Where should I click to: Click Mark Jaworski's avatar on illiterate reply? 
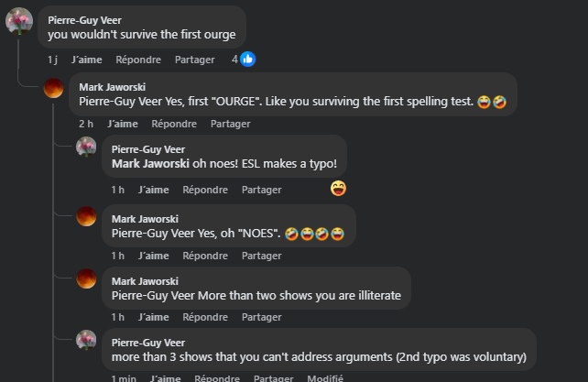[x=86, y=278]
